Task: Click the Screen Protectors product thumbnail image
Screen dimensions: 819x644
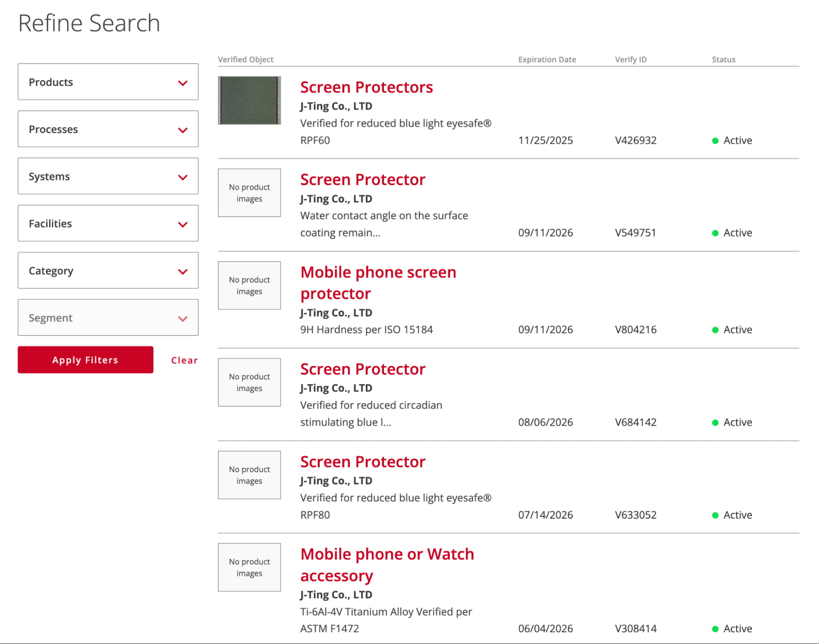Action: coord(249,100)
